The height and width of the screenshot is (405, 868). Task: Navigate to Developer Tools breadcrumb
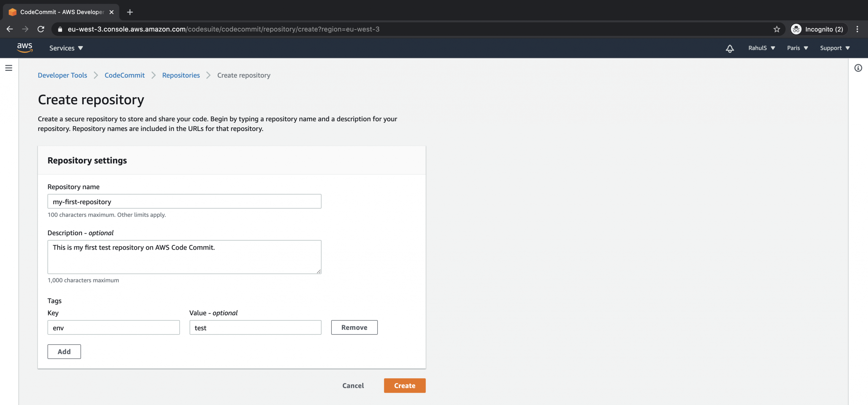coord(62,75)
